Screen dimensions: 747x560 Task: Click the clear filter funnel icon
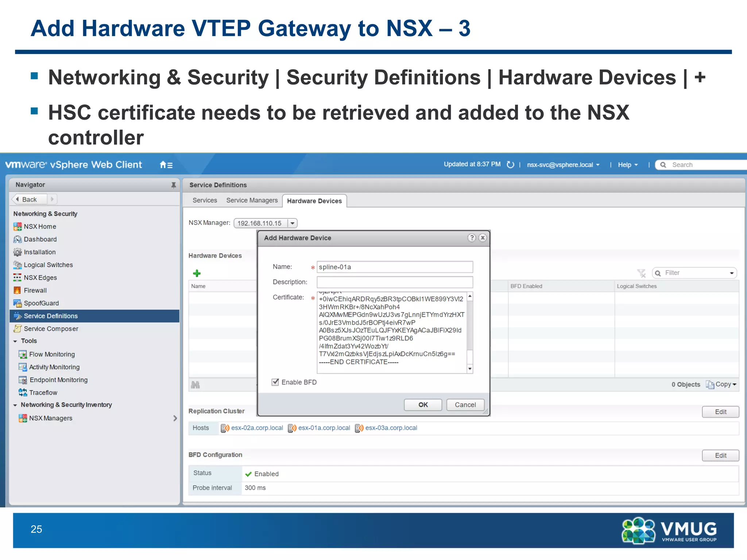[641, 273]
